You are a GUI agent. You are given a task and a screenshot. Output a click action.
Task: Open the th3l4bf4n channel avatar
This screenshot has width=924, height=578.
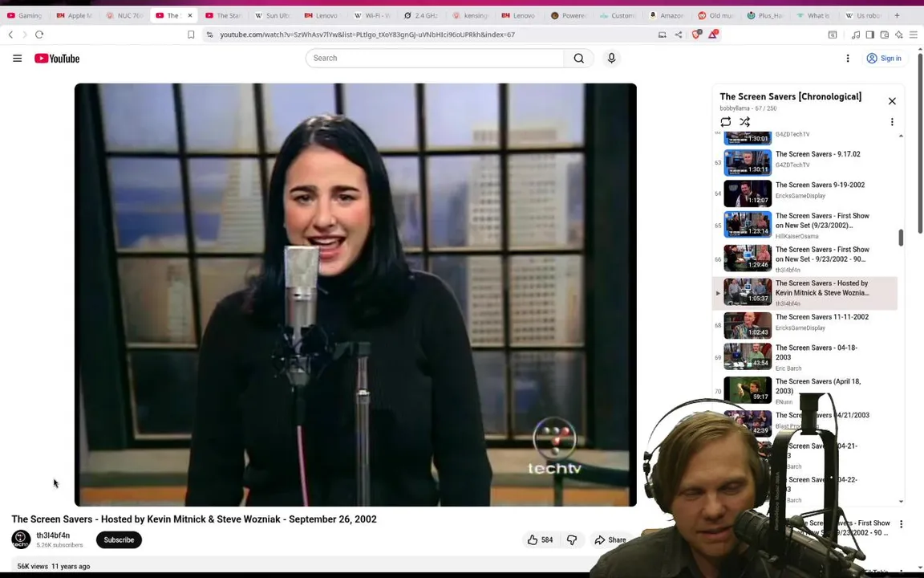click(21, 539)
